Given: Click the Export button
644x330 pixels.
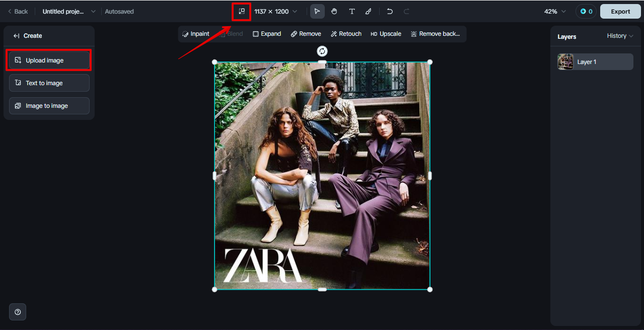Looking at the screenshot, I should point(620,11).
